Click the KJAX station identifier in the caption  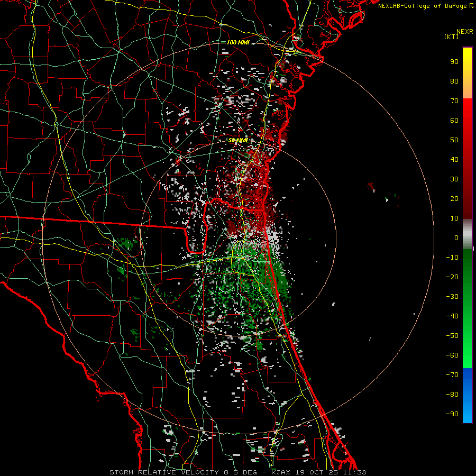coord(281,472)
